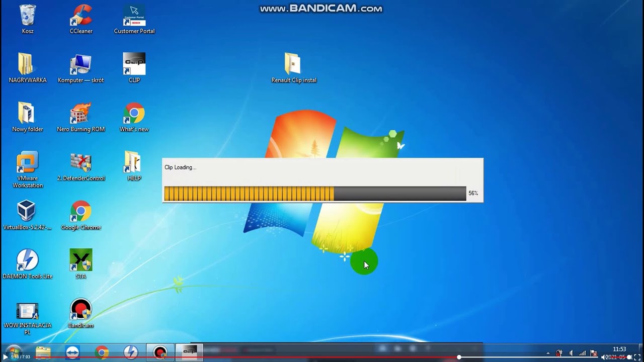Click the power plug tray icon

tap(559, 353)
